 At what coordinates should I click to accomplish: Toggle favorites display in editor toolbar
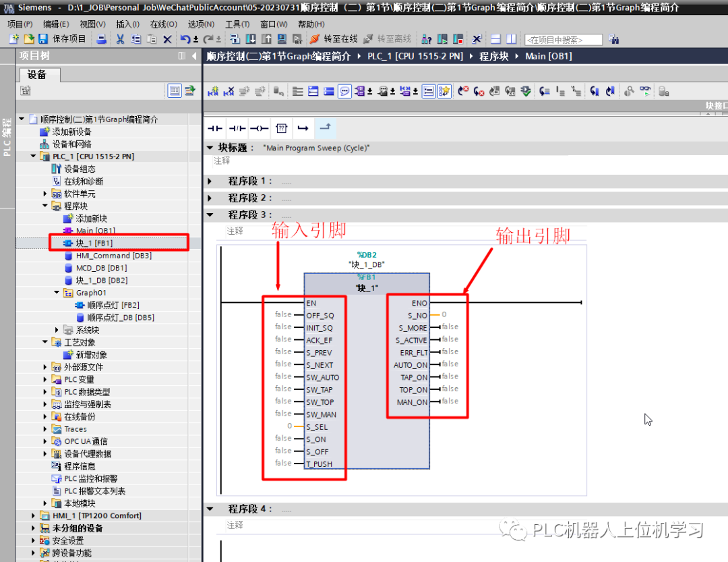point(444,91)
